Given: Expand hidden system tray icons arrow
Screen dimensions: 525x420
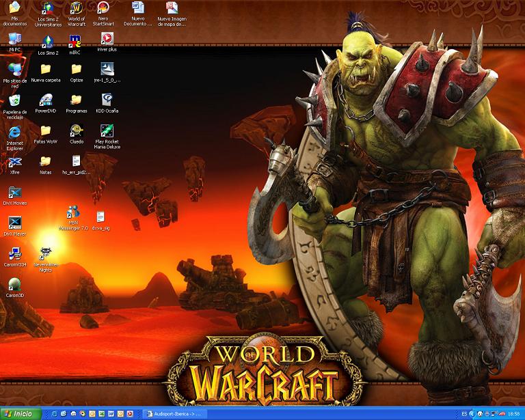Looking at the screenshot, I should (x=472, y=414).
